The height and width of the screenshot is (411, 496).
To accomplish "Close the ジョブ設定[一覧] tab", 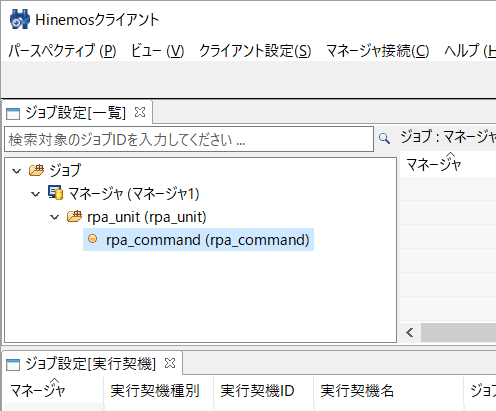I will point(140,112).
